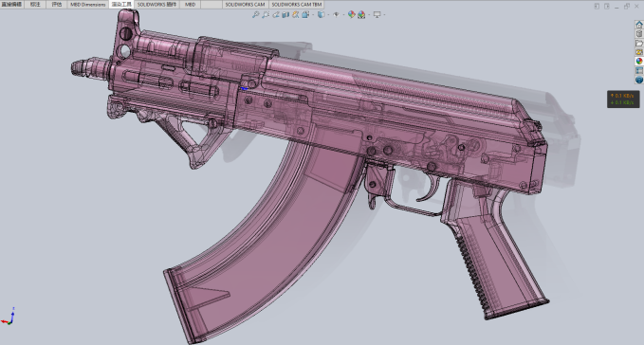Open the File Explorer folder task pane
This screenshot has height=345, width=644.
click(x=638, y=43)
